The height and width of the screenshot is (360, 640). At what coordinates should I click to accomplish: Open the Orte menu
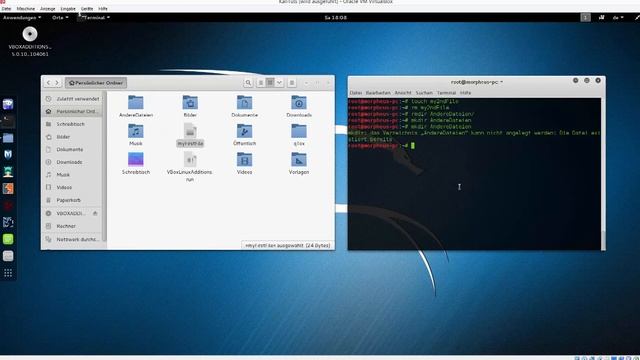tap(60, 18)
